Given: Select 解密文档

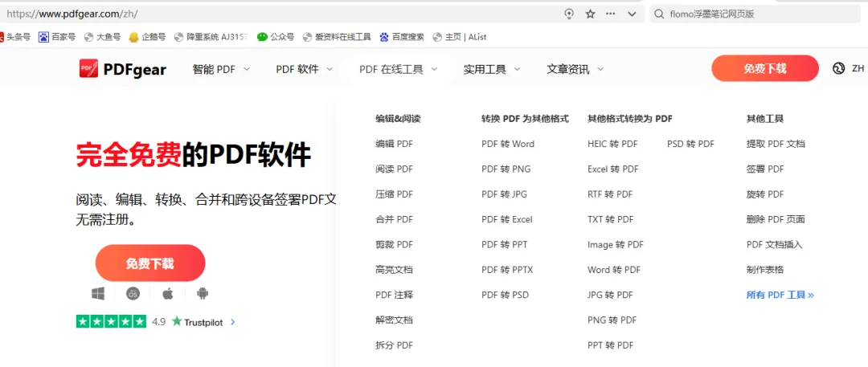Looking at the screenshot, I should 394,320.
